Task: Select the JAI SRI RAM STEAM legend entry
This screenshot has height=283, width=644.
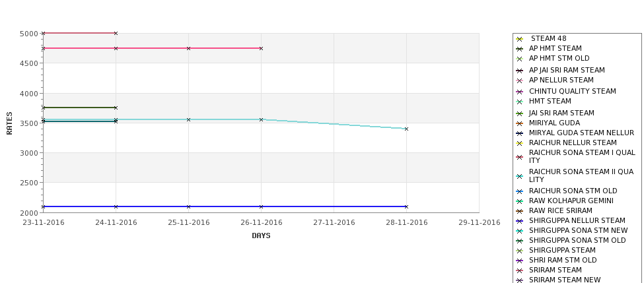Action: [561, 113]
